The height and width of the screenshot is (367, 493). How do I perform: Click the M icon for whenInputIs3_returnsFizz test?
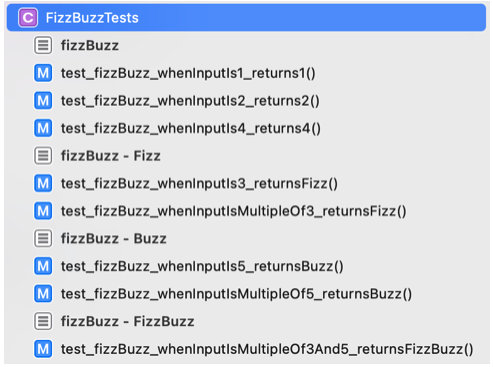coord(43,183)
